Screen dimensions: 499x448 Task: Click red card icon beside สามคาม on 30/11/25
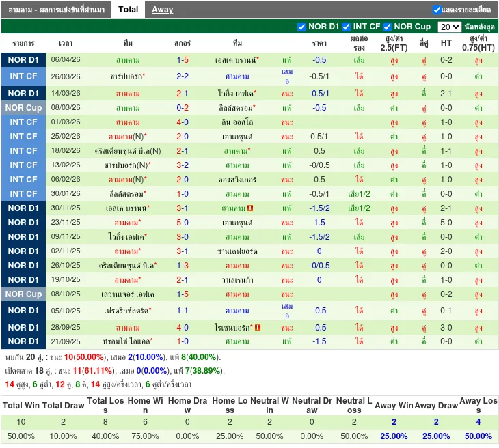251,208
